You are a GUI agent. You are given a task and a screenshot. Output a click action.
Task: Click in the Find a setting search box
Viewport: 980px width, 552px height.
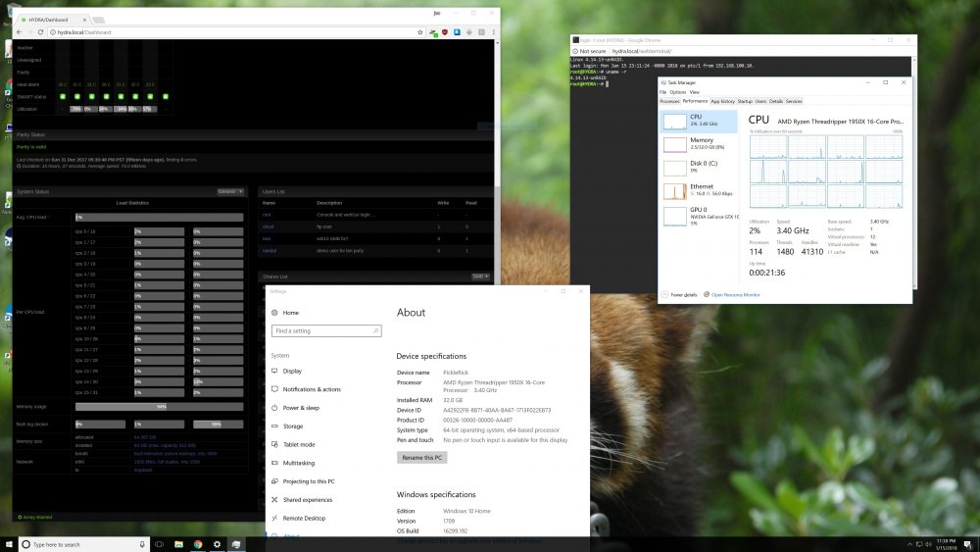click(326, 330)
